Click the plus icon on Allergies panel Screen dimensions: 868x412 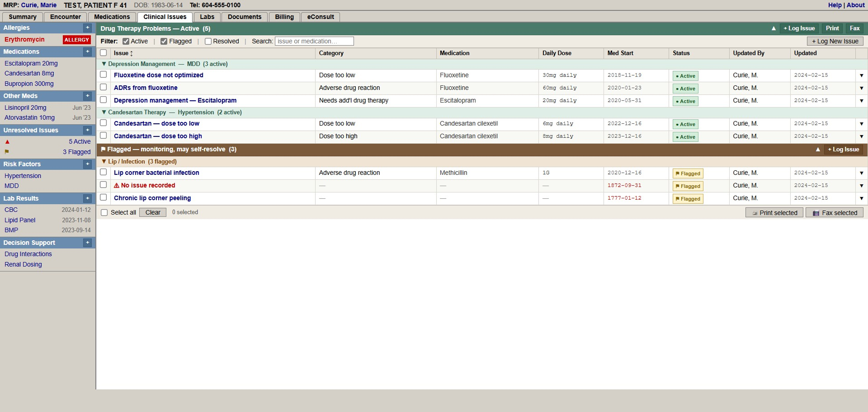coord(88,28)
